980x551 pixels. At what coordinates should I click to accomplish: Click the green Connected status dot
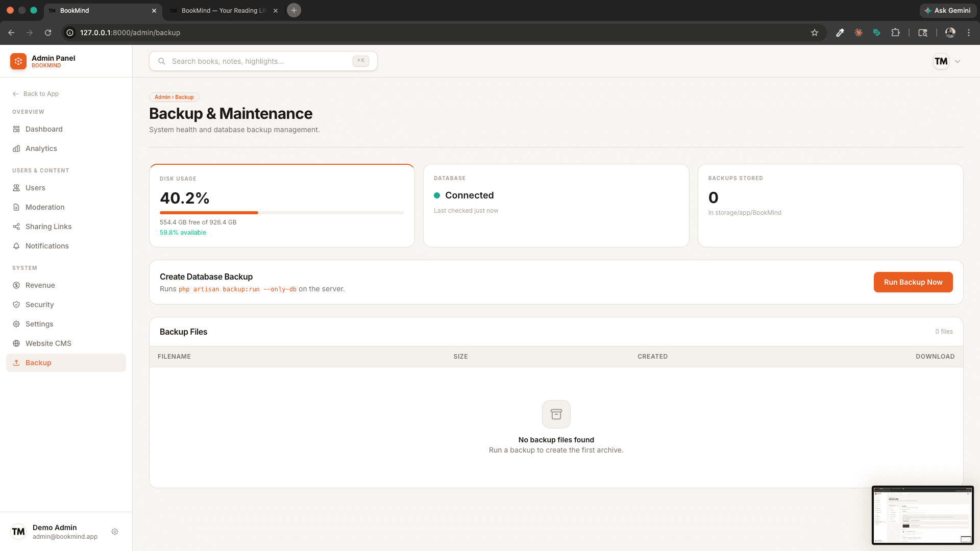click(x=437, y=195)
